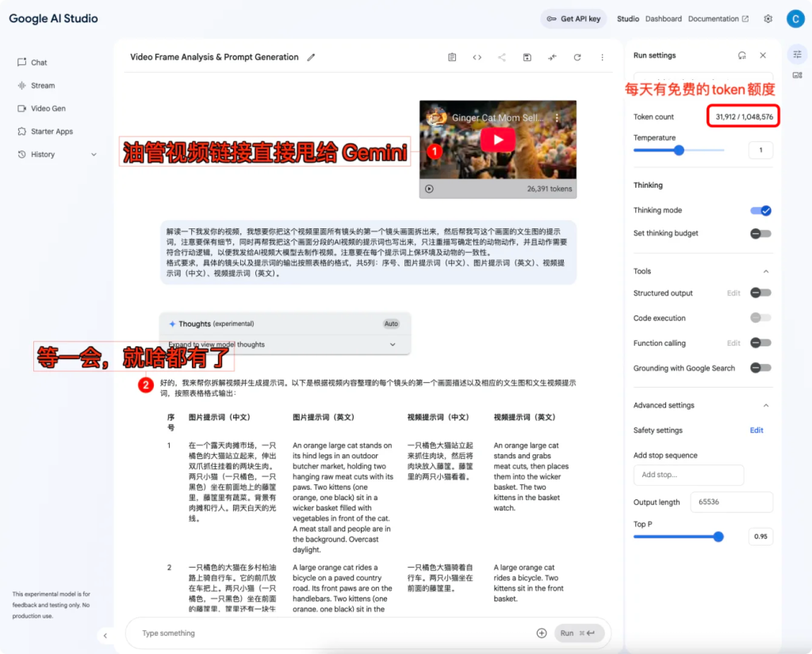Click the Output length field

click(x=731, y=502)
